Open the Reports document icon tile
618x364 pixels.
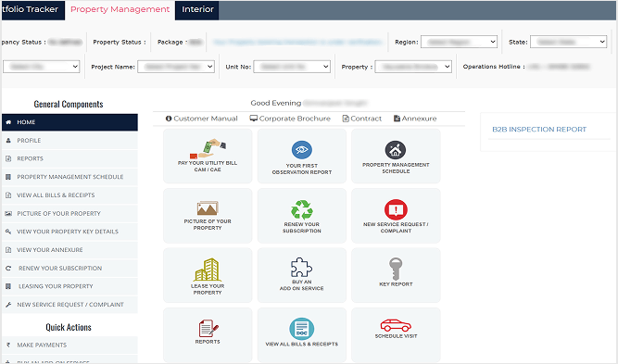point(208,335)
